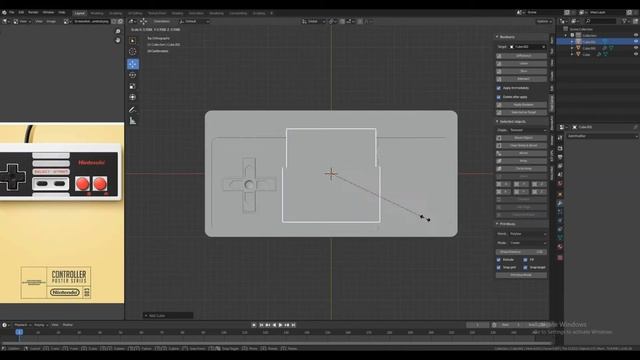Open the Object Data properties tab
The width and height of the screenshot is (640, 360).
(560, 238)
